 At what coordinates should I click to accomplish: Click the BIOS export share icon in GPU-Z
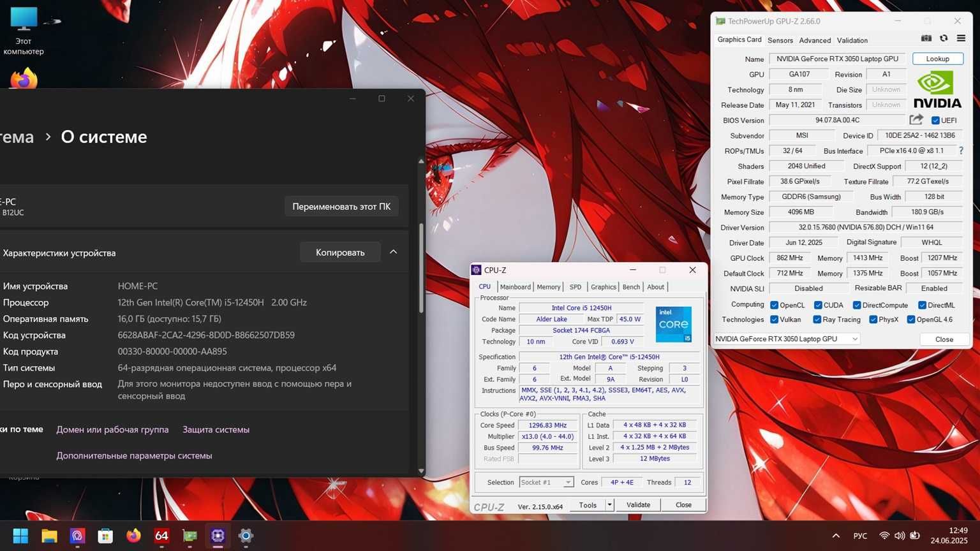pos(916,119)
